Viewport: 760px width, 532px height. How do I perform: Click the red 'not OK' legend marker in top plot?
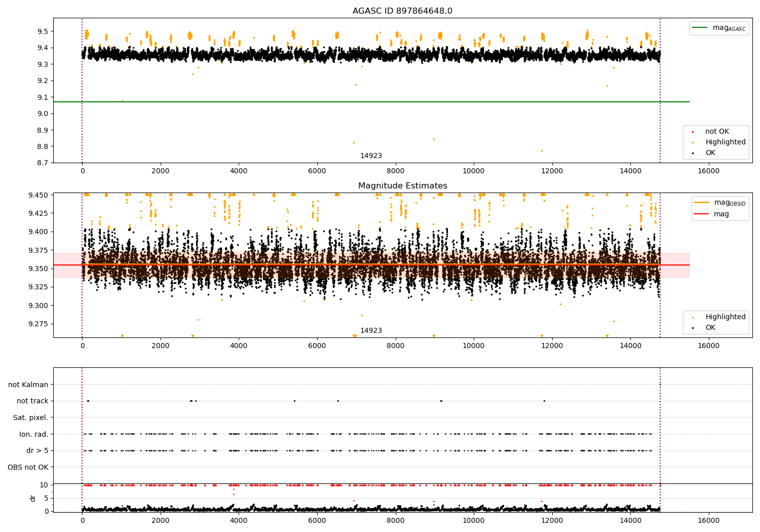coord(693,132)
